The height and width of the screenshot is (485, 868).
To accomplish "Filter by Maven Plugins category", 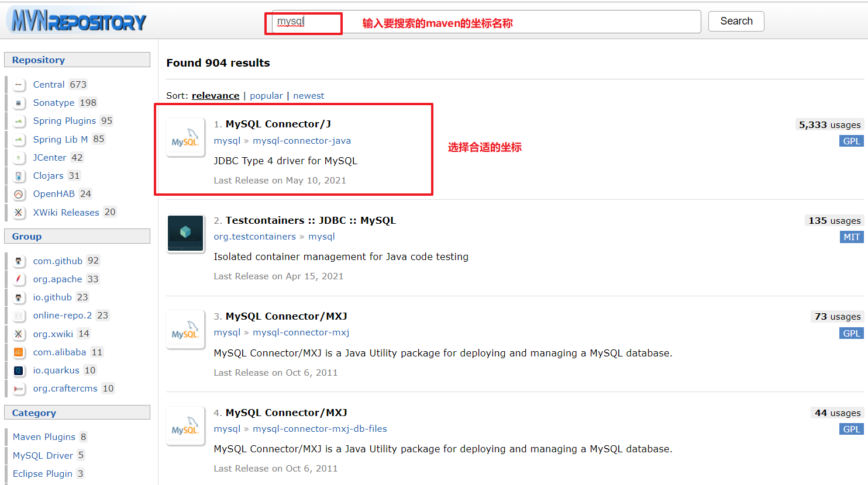I will coord(44,437).
